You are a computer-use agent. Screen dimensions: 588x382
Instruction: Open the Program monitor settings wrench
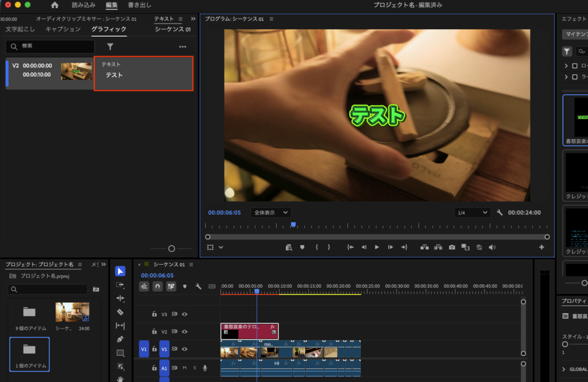500,213
